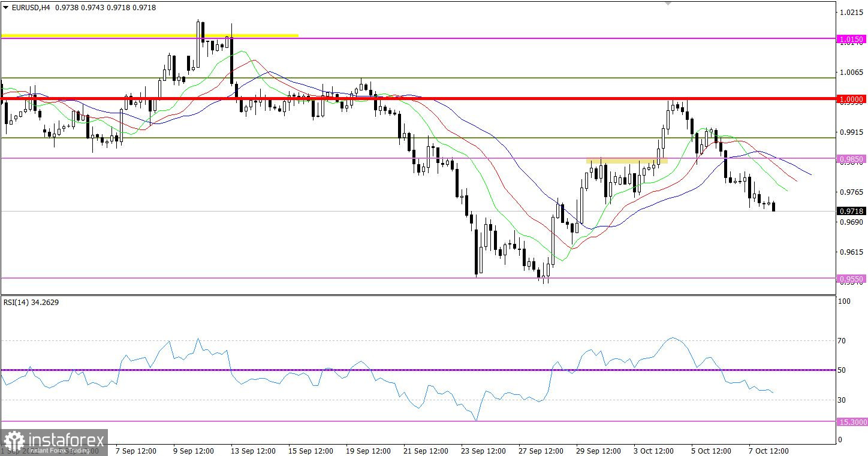Screen dimensions: 868x456
Task: Click the 7 Oct 12:00 date label
Action: (768, 450)
